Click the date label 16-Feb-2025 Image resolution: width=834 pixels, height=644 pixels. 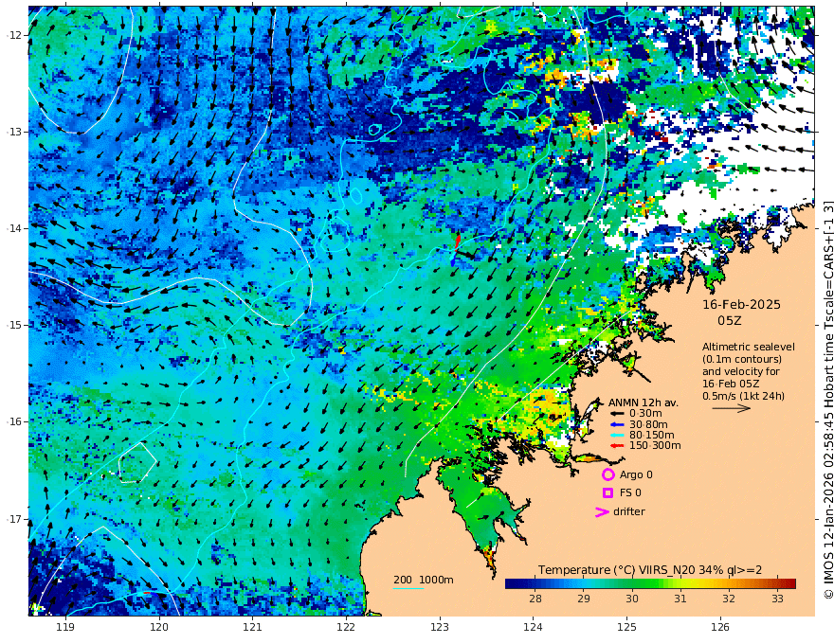point(741,304)
